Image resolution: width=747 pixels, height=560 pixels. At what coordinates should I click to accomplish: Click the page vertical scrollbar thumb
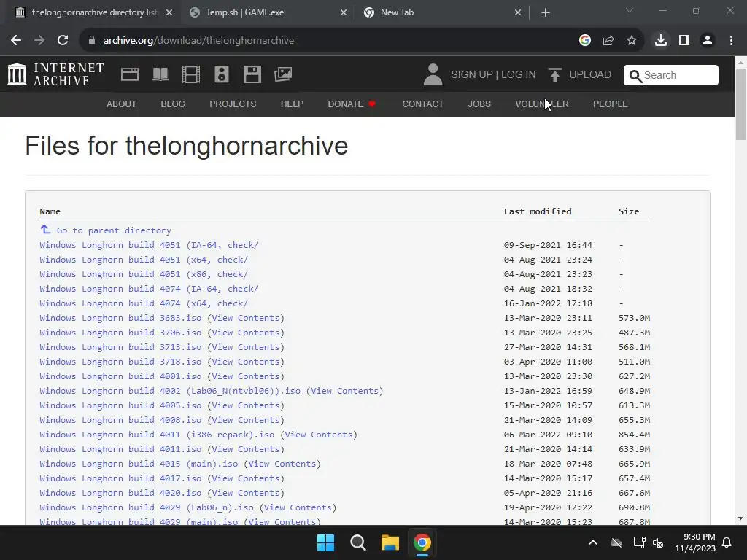coord(740,104)
